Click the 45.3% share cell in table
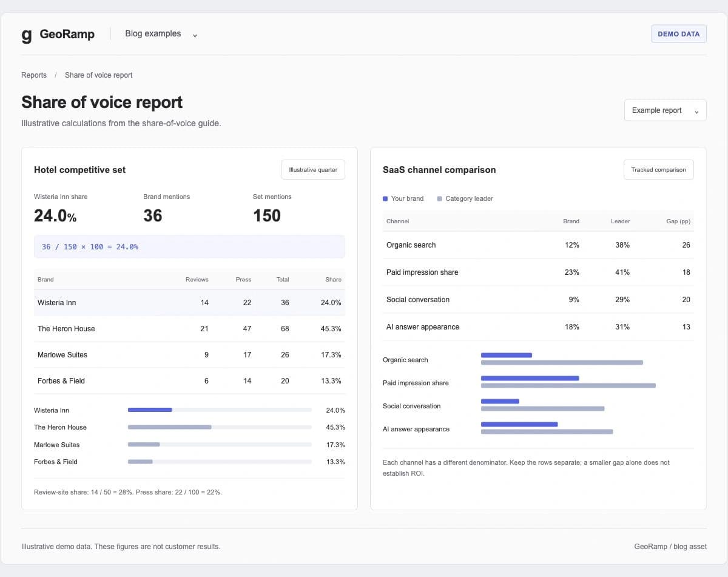 tap(331, 329)
